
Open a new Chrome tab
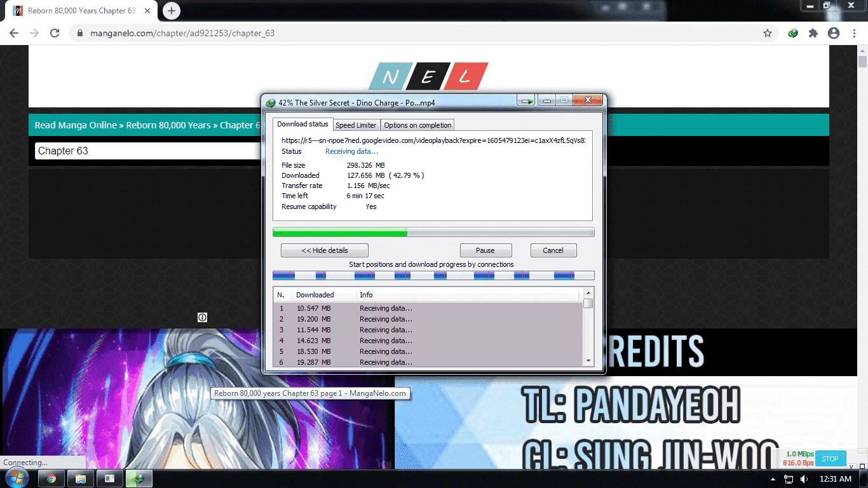pyautogui.click(x=171, y=11)
